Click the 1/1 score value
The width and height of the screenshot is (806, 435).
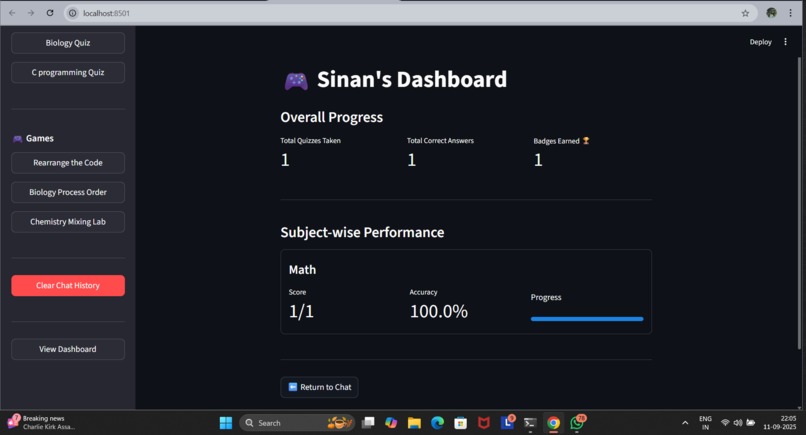click(x=301, y=312)
